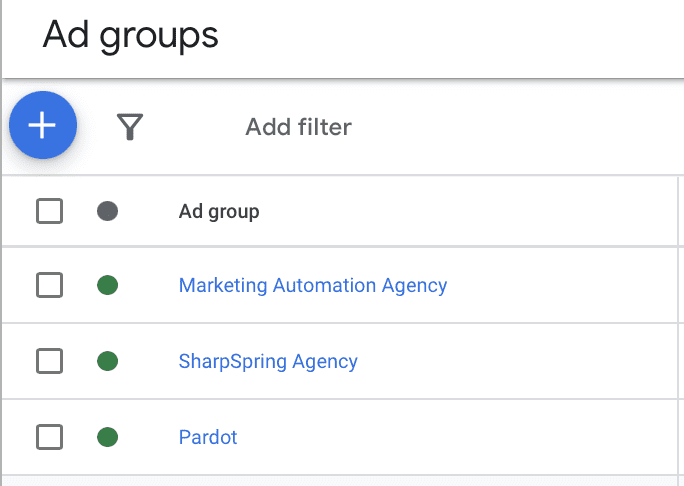The height and width of the screenshot is (486, 684).
Task: Expand the green status dot for SharpSpring Agency
Action: tap(108, 361)
